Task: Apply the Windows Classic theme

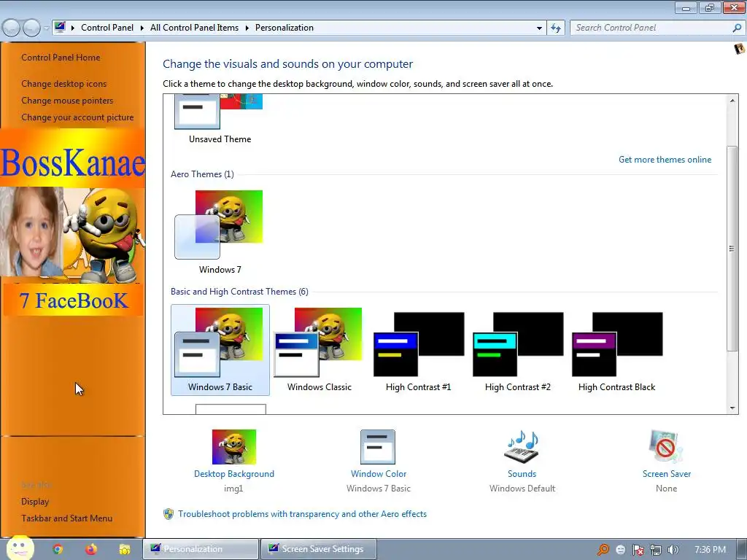Action: [319, 350]
